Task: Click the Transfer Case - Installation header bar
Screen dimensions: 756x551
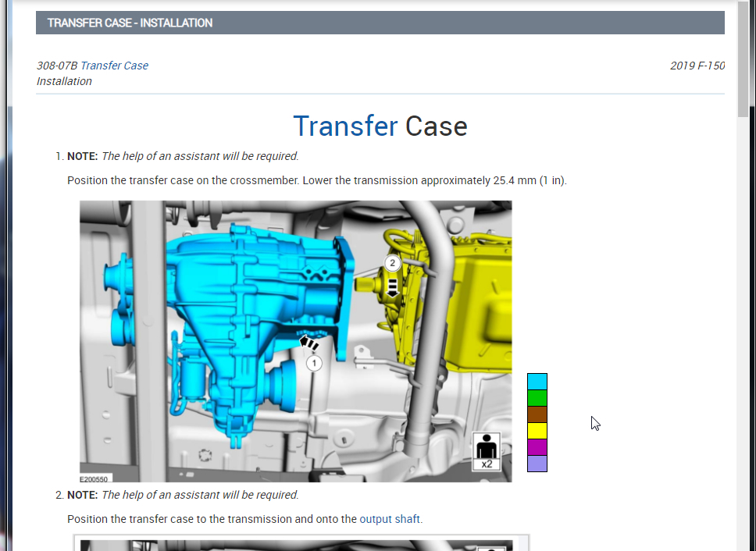Action: pyautogui.click(x=380, y=23)
